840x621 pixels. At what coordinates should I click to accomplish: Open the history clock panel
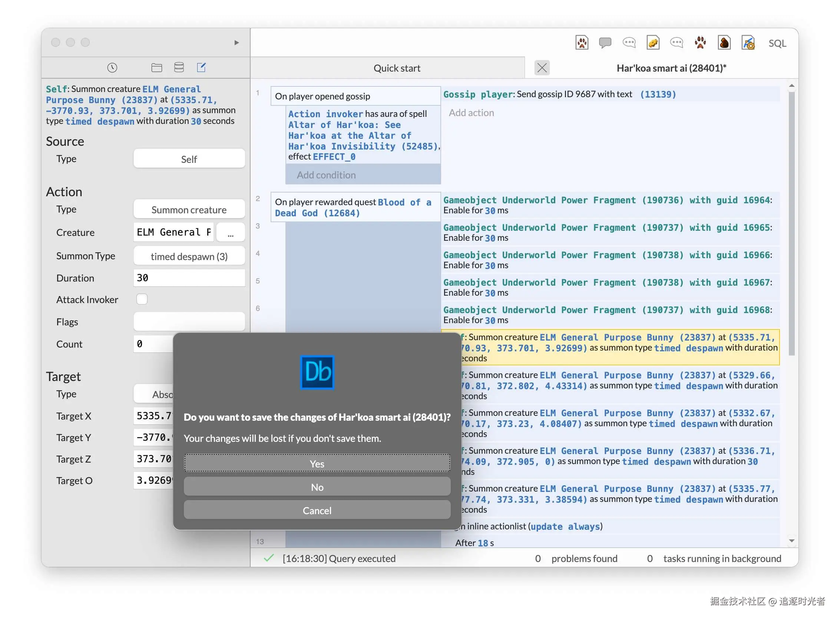(x=112, y=68)
